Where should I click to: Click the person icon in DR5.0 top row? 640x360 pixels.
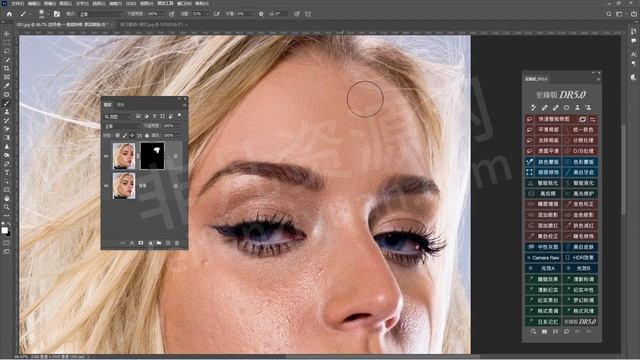pos(577,108)
